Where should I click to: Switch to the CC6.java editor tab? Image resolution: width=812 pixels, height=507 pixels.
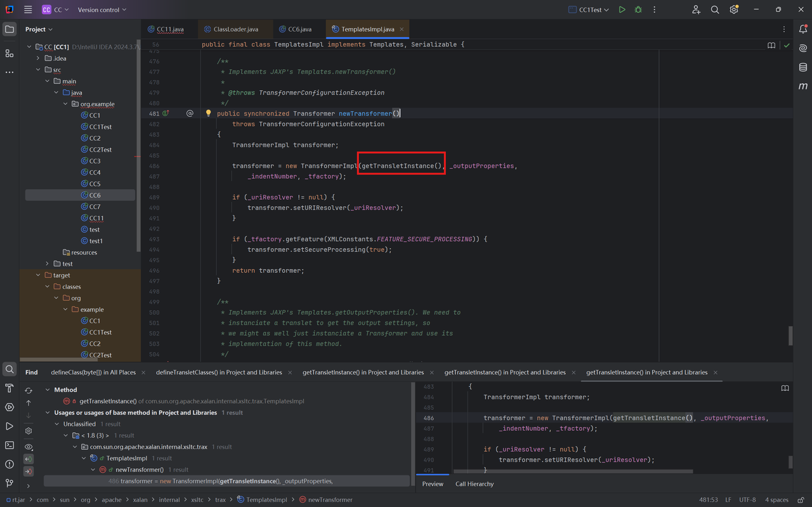(299, 29)
